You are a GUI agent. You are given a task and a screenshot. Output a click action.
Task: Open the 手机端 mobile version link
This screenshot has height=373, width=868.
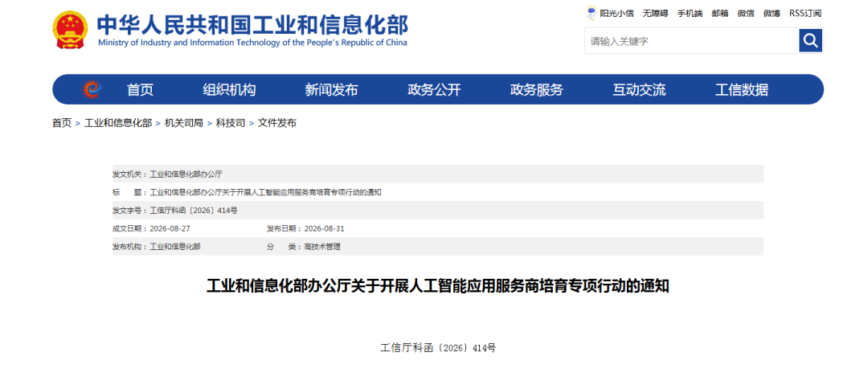pyautogui.click(x=690, y=14)
